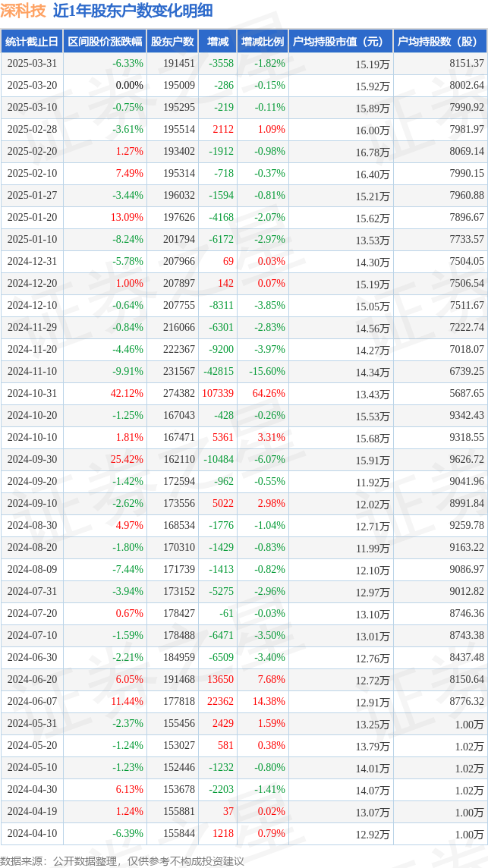This screenshot has width=488, height=868.
Task: Click the 107339 shareholder increase value
Action: click(219, 393)
